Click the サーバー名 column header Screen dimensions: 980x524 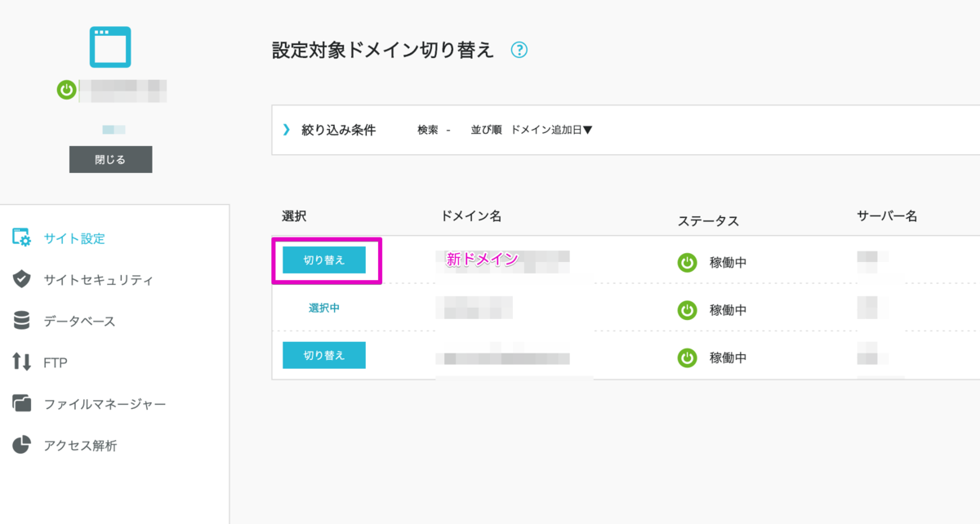888,216
